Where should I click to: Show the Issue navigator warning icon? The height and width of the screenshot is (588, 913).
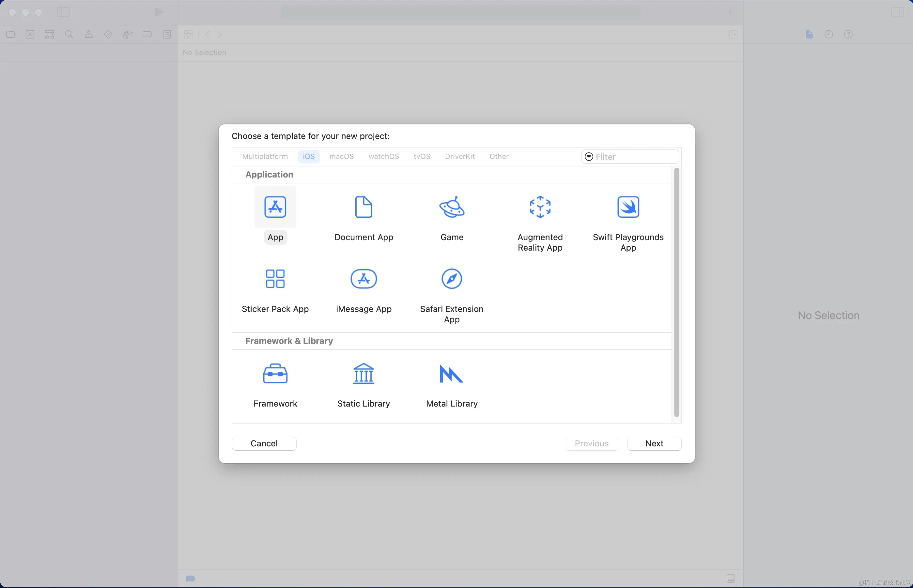(x=88, y=34)
